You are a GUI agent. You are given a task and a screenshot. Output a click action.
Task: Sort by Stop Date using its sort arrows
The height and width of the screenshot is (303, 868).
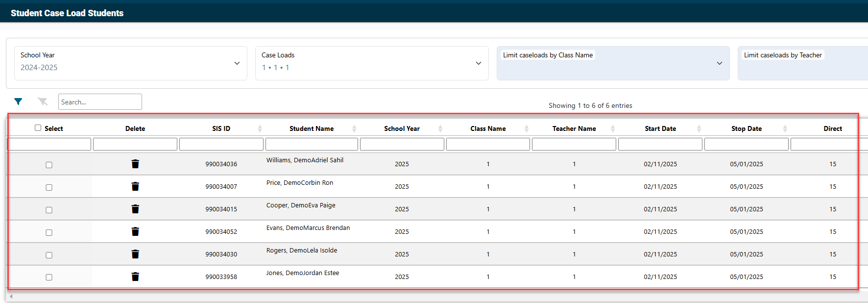click(x=785, y=128)
